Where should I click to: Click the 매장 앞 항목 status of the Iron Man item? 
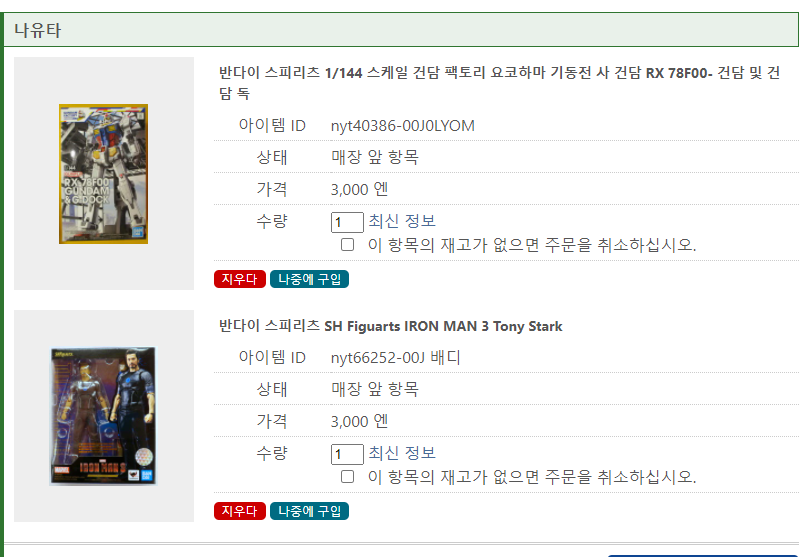tap(375, 389)
